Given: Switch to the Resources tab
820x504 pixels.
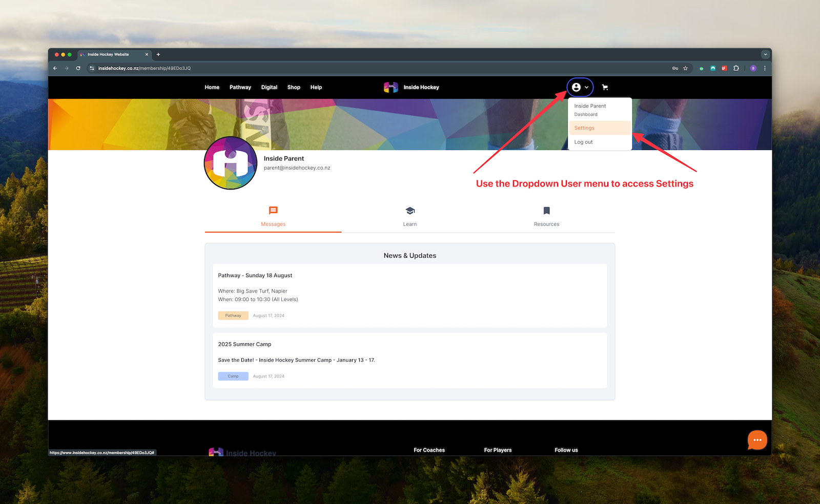Looking at the screenshot, I should (547, 217).
